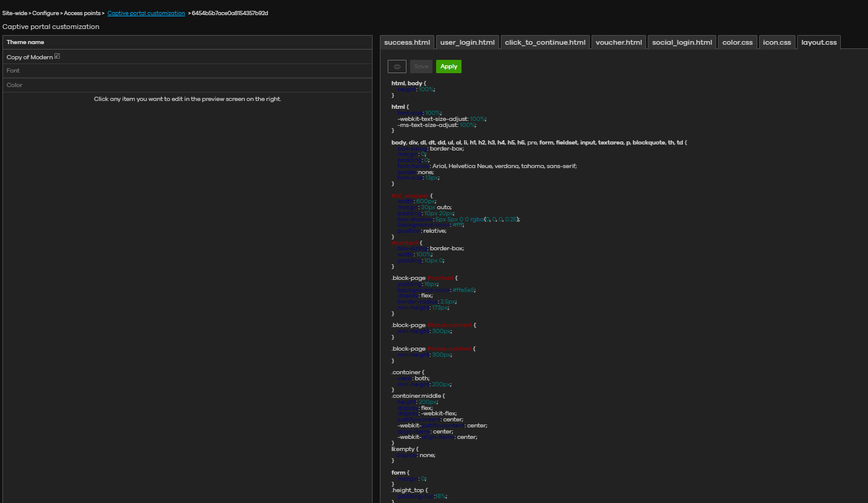This screenshot has height=503, width=868.
Task: Toggle the eye preview button
Action: tap(397, 67)
